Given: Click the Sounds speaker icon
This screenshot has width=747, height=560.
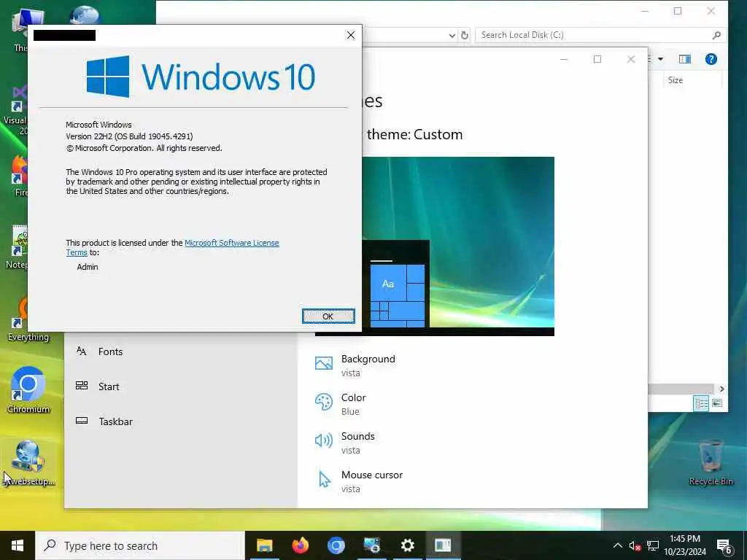Looking at the screenshot, I should 323,440.
